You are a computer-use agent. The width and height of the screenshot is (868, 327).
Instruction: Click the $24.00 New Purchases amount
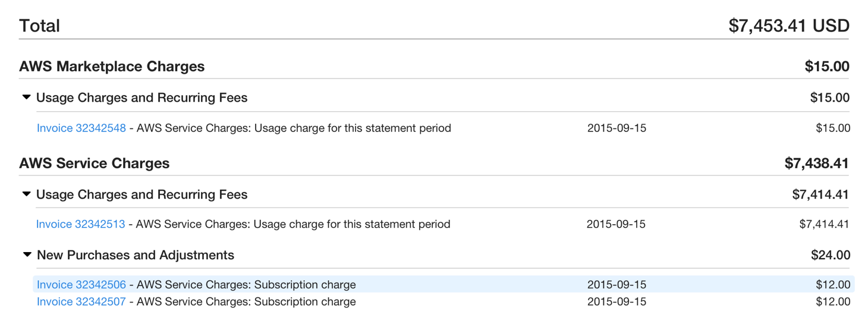(831, 255)
